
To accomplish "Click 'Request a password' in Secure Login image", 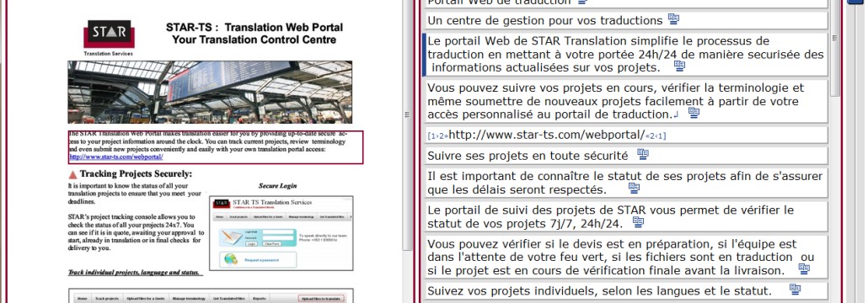I will (x=261, y=260).
